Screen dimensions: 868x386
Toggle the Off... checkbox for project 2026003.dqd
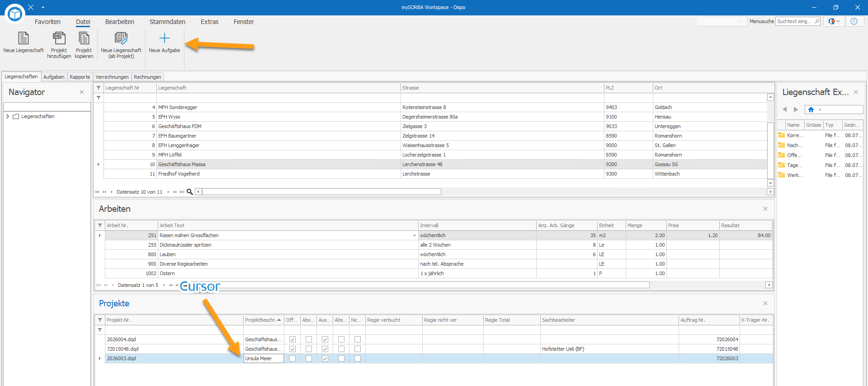coord(292,358)
